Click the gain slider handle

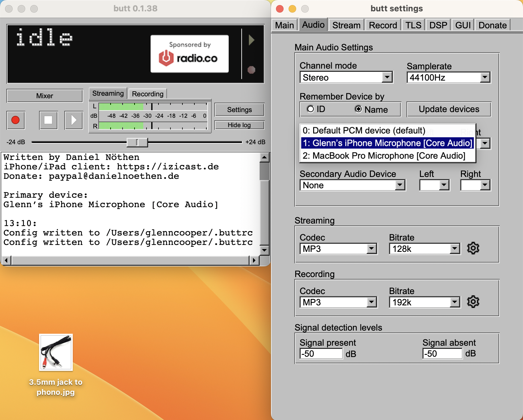pos(137,142)
